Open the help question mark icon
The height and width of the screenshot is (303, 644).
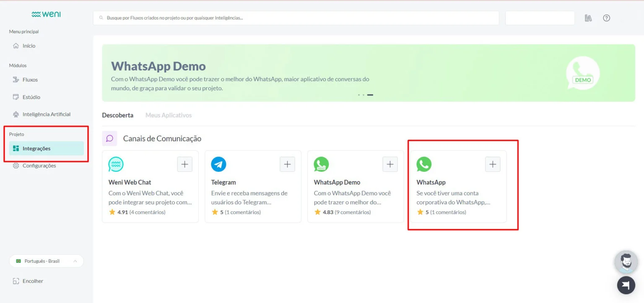[606, 18]
